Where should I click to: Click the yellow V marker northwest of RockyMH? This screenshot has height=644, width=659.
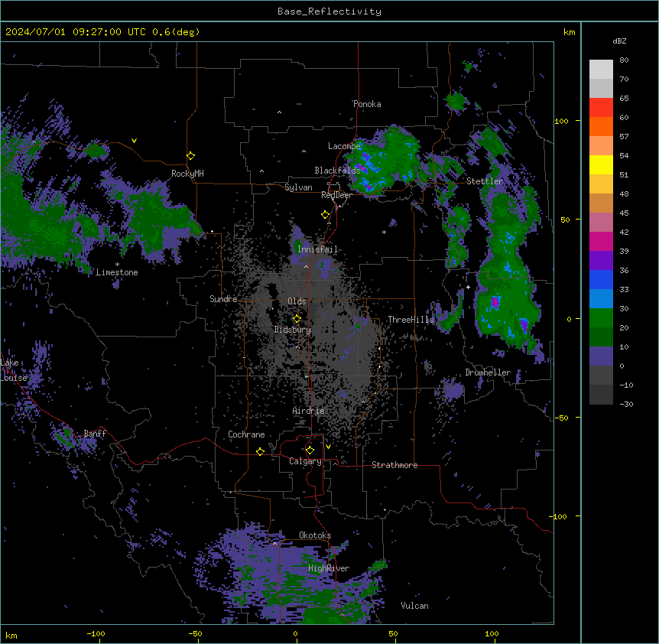pos(134,141)
